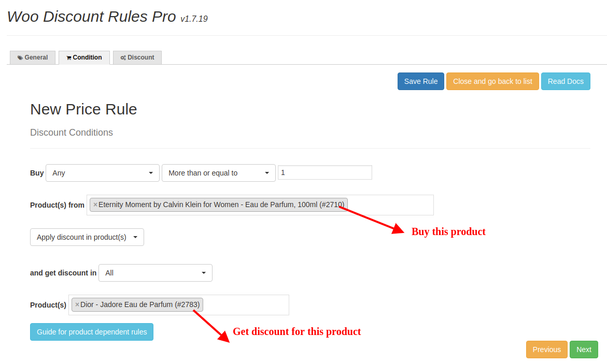Open the Read Docs button

click(x=566, y=81)
